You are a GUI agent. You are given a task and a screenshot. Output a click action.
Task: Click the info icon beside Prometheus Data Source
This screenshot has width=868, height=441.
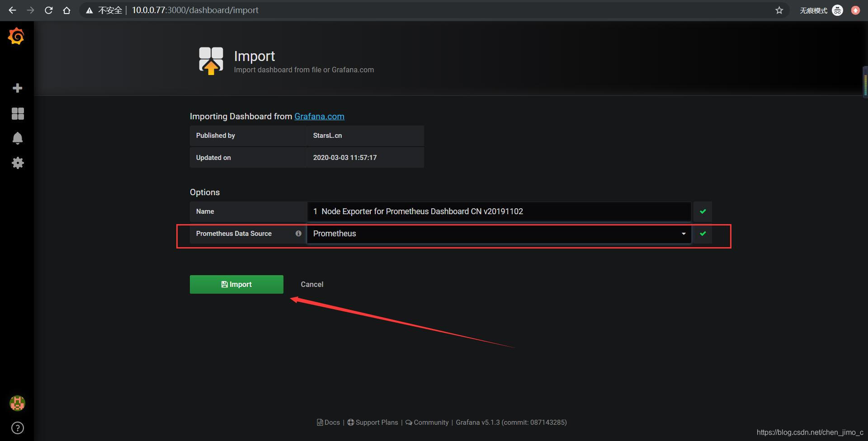click(x=298, y=234)
